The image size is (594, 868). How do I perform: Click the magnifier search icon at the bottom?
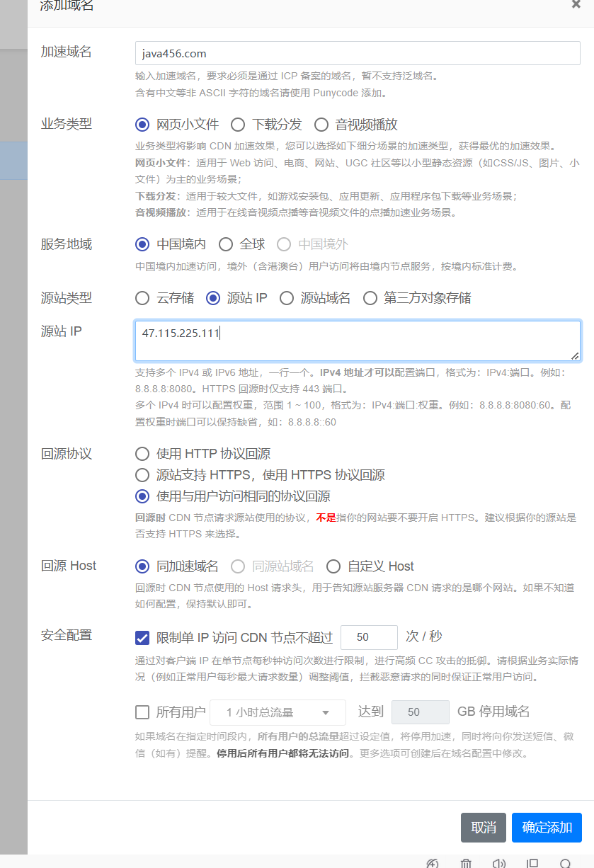point(566,864)
